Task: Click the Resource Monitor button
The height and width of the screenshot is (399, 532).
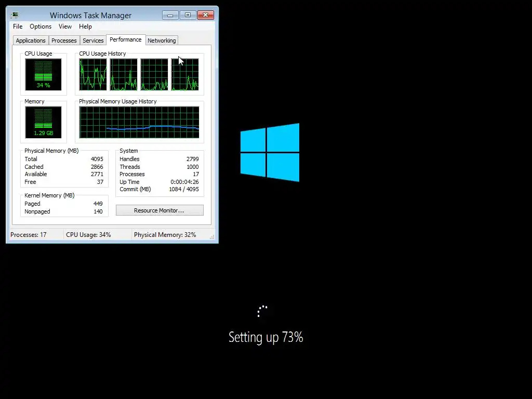Action: [x=159, y=210]
